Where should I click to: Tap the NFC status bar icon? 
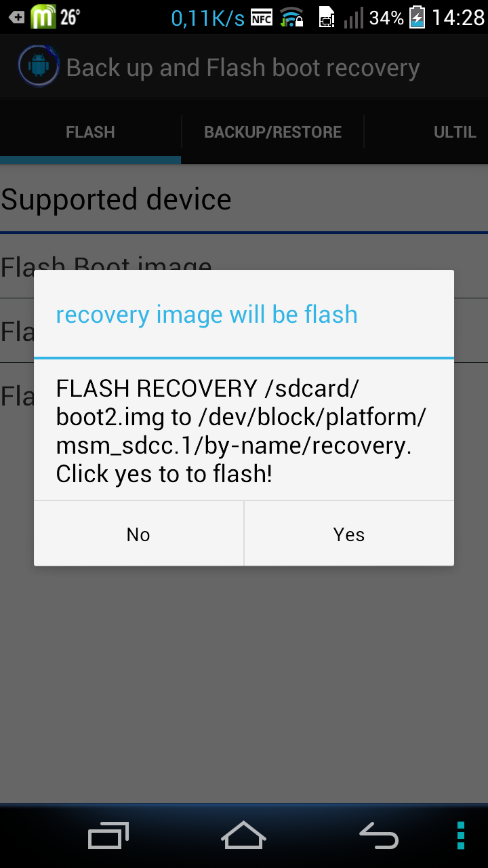(262, 18)
